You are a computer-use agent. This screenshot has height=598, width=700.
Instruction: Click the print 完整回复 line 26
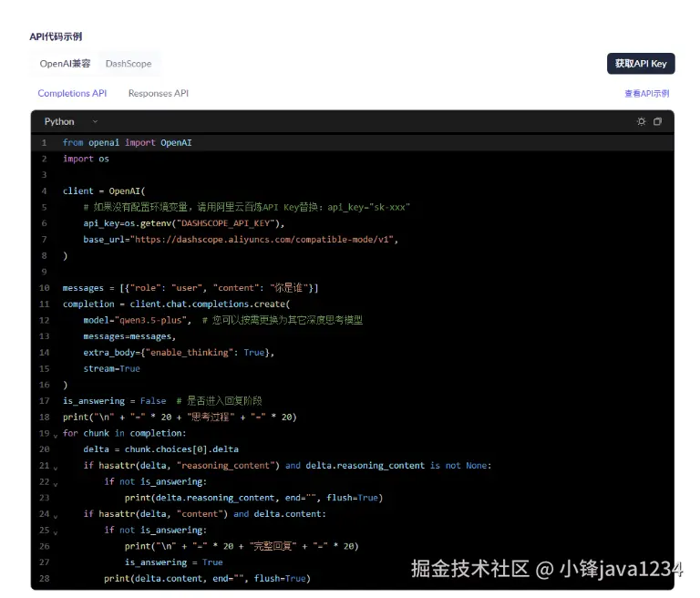(x=242, y=546)
